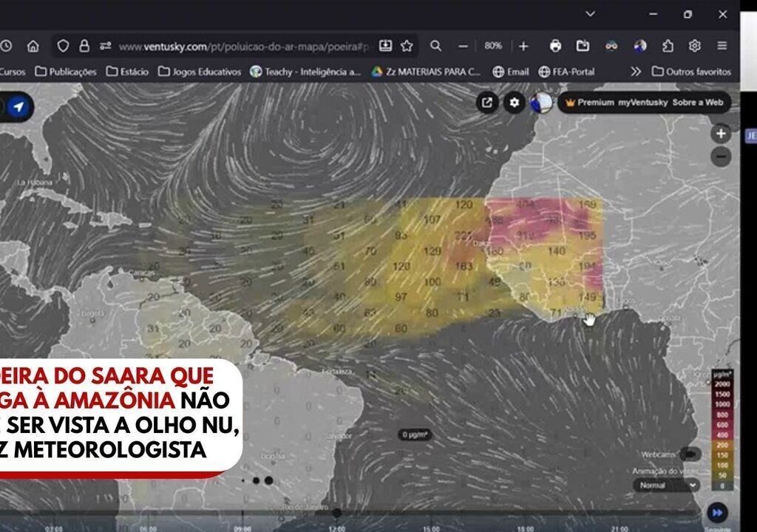Screen dimensions: 757x532
Task: Toggle the Webcams switch
Action: [690, 454]
